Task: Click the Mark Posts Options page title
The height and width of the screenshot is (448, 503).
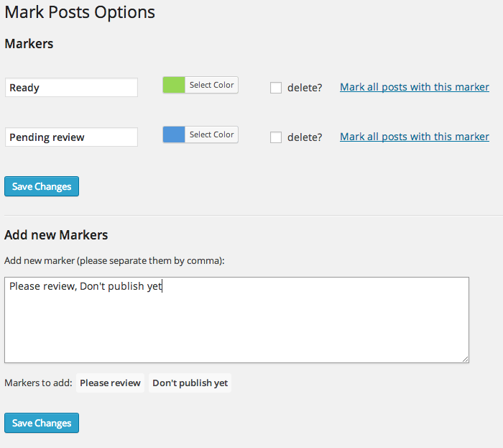Action: 80,12
